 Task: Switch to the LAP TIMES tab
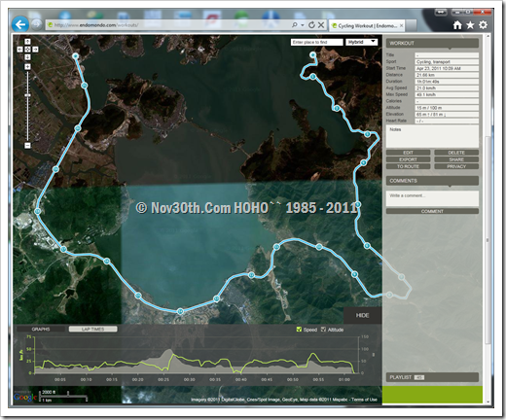coord(92,329)
